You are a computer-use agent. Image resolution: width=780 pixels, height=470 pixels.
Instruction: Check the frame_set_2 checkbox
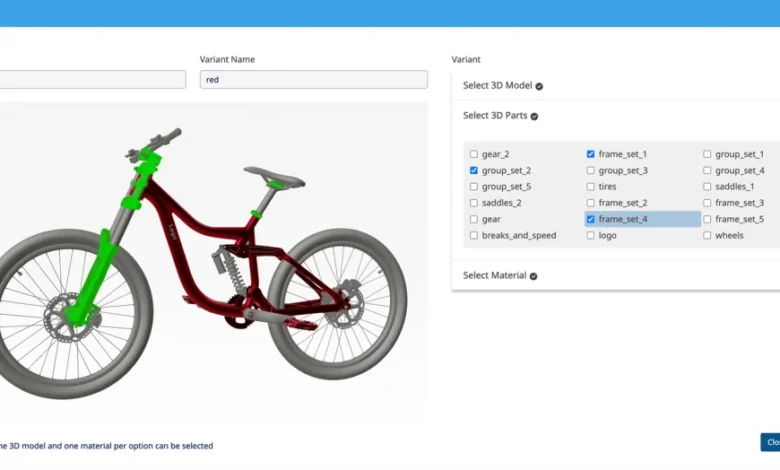[x=590, y=203]
